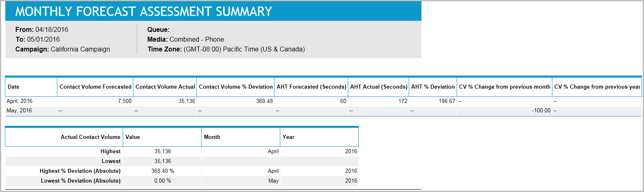The width and height of the screenshot is (644, 192).
Task: Click the AHT deviation value 186.67
Action: [447, 101]
